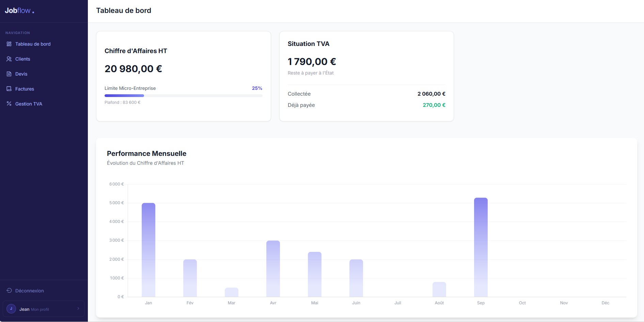
Task: Click the Limite Micro-Entreprise progress bar
Action: click(x=183, y=96)
